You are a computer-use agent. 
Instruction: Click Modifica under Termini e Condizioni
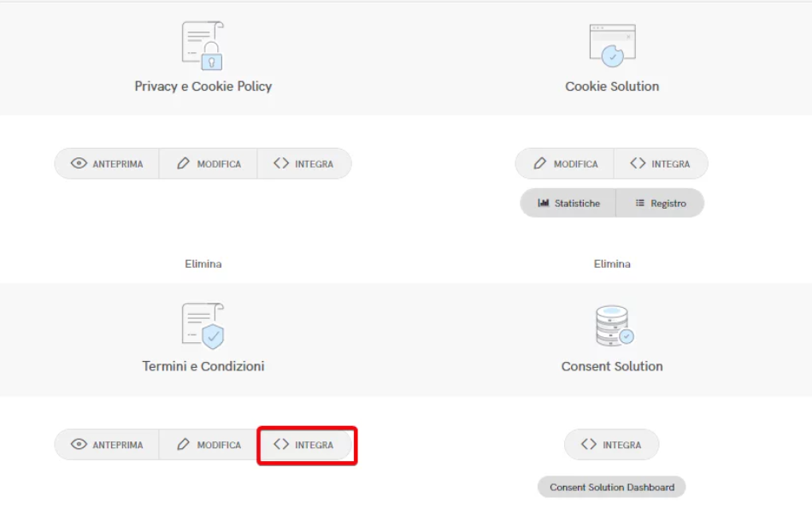click(209, 445)
